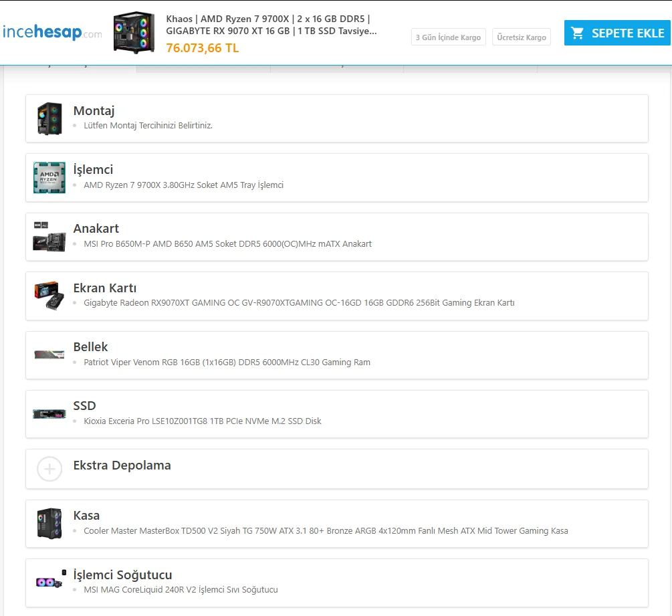Image resolution: width=672 pixels, height=616 pixels.
Task: Click the Khaos PC product thumbnail in header
Action: pyautogui.click(x=134, y=33)
